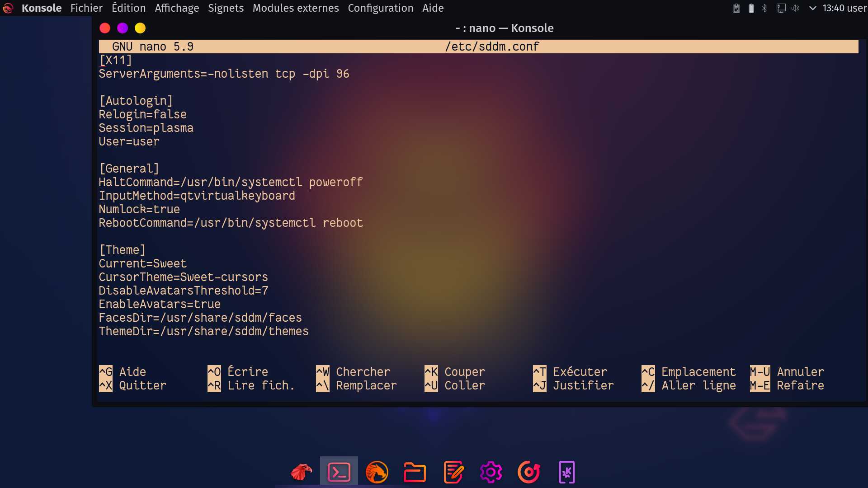Click the ^X Quitter shortcut in nano
Image resolution: width=868 pixels, height=488 pixels.
click(132, 385)
